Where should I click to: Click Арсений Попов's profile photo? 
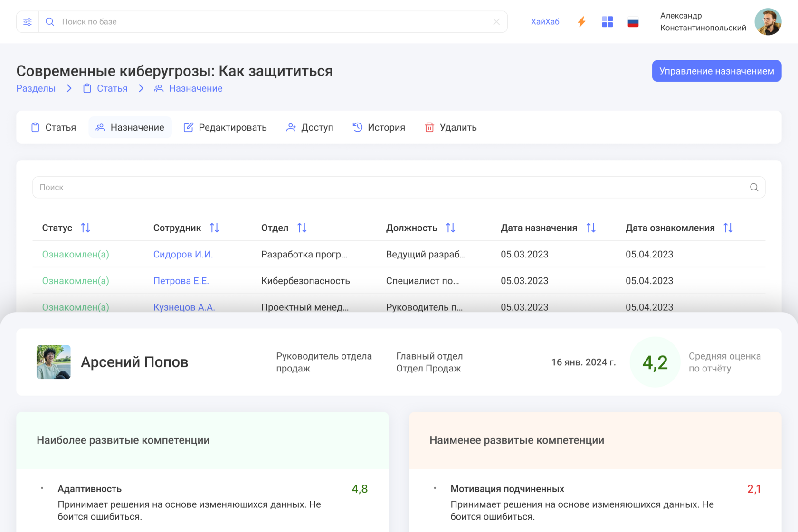54,362
